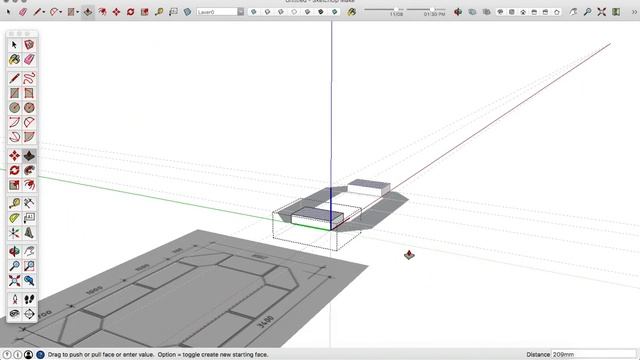Select the Protractor tool
The width and height of the screenshot is (640, 360).
tap(14, 218)
